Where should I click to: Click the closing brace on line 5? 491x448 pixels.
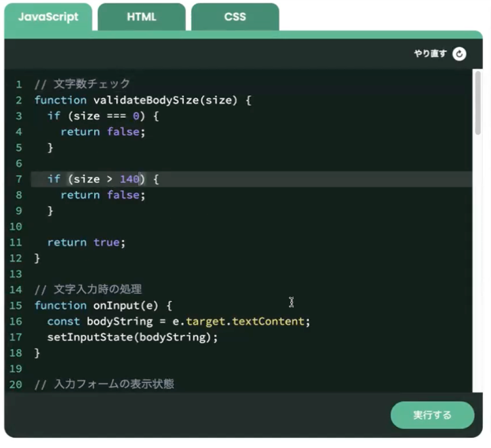coord(50,148)
